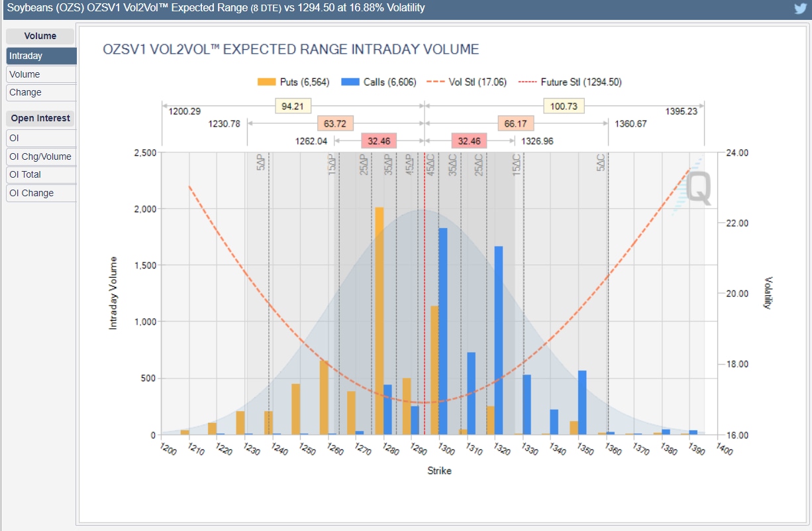
Task: Show the OI open interest chart
Action: click(40, 138)
